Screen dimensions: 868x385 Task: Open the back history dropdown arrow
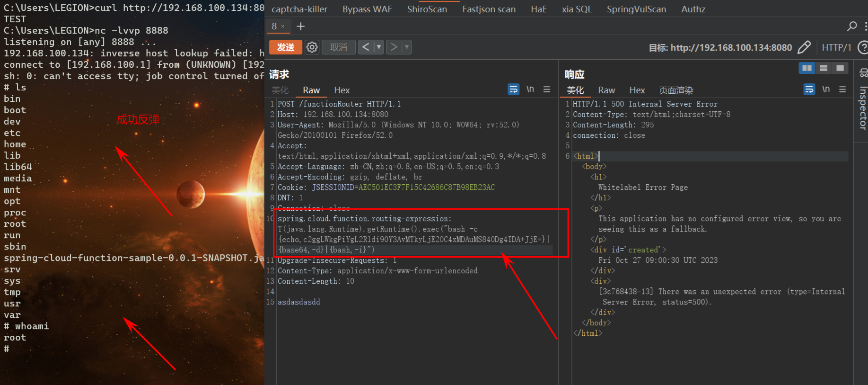(x=378, y=47)
